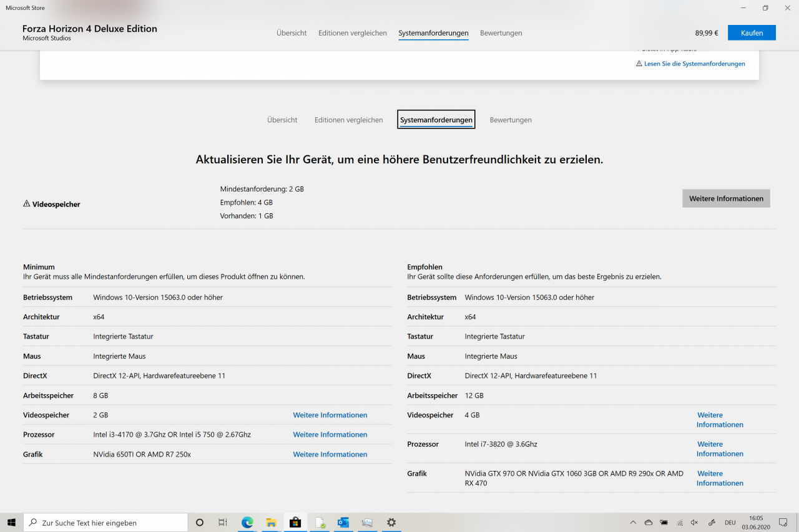This screenshot has height=532, width=799.
Task: Select Übersicht in the sticky header
Action: (x=292, y=33)
